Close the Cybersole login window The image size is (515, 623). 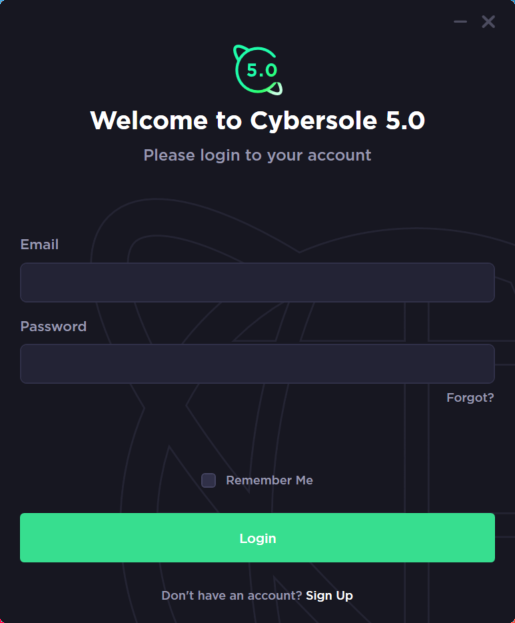tap(488, 21)
